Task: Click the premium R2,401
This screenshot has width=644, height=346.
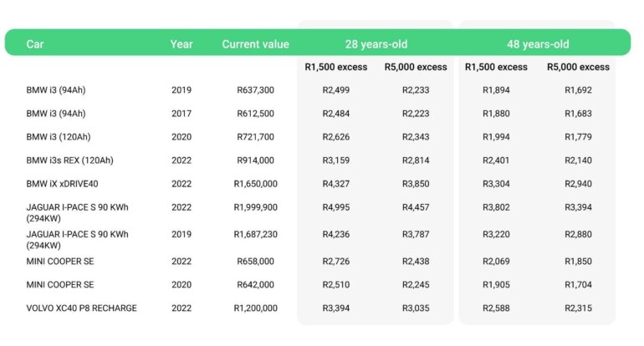Action: (x=496, y=160)
